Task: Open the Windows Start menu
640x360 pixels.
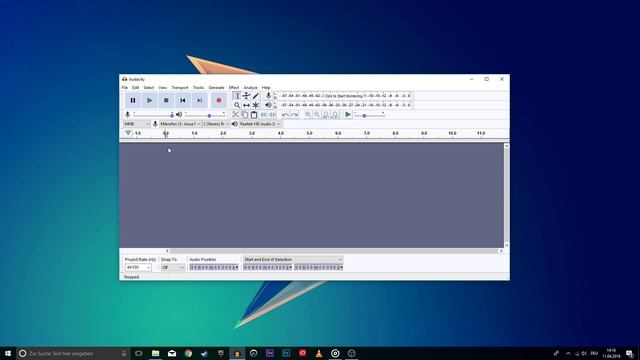Action: (8, 353)
